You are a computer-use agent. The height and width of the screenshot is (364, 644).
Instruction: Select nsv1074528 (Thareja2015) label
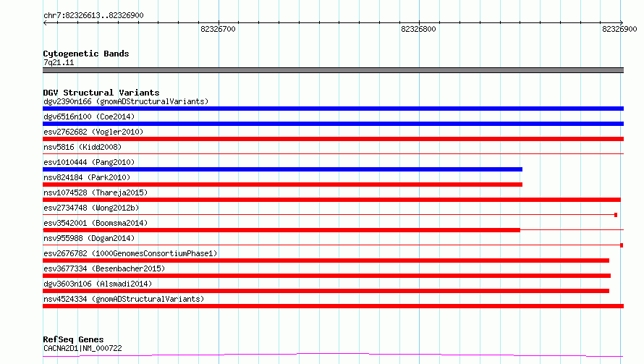pos(96,192)
